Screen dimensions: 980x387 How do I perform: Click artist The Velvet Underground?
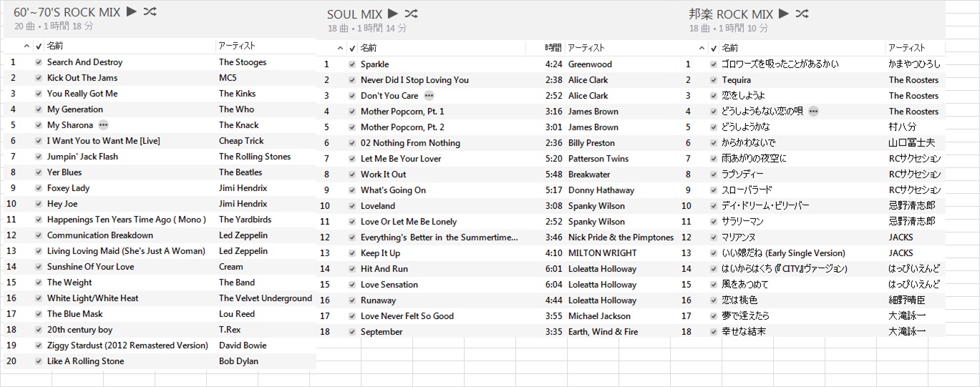point(266,298)
